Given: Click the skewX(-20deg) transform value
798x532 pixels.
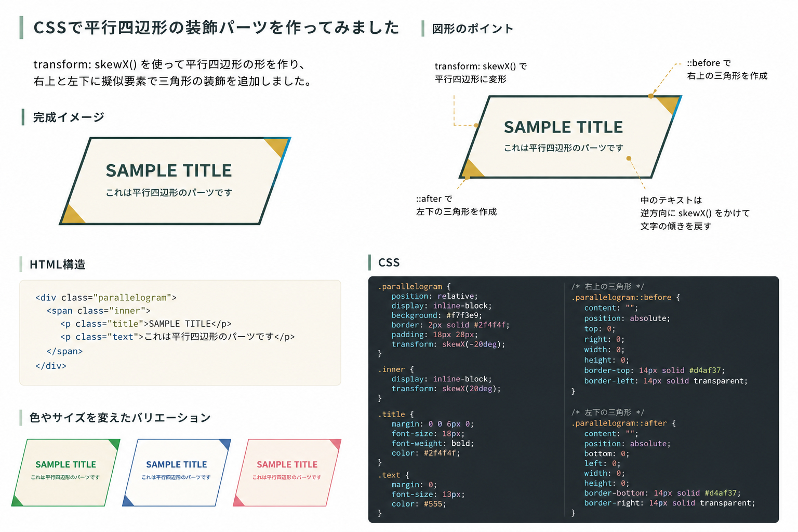Looking at the screenshot, I should click(x=473, y=344).
